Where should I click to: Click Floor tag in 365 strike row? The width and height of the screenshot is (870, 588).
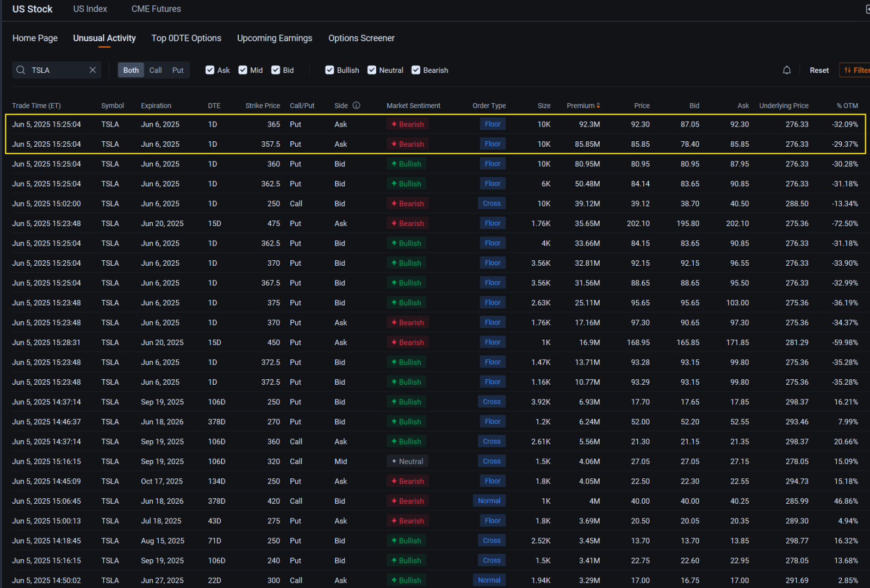click(x=493, y=124)
